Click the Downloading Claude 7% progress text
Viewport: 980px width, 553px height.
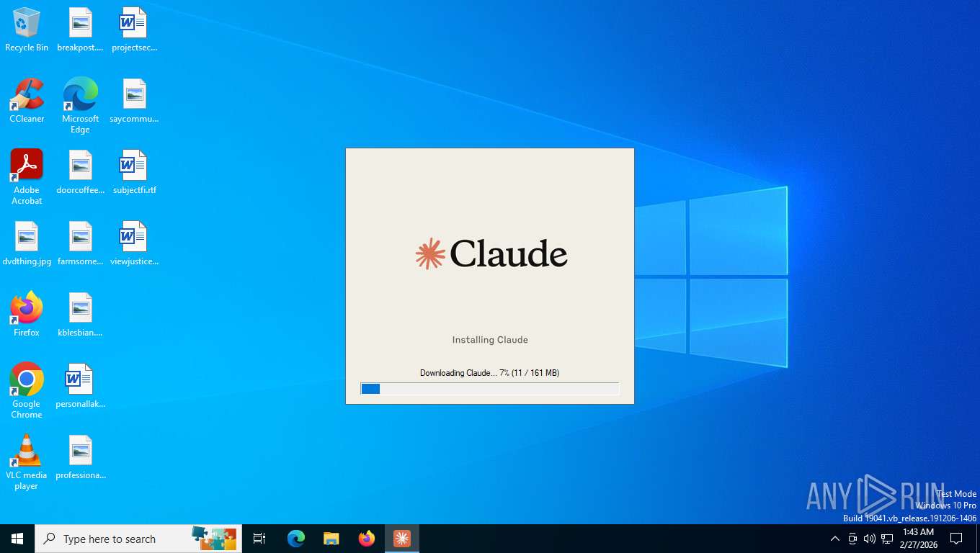(x=490, y=373)
